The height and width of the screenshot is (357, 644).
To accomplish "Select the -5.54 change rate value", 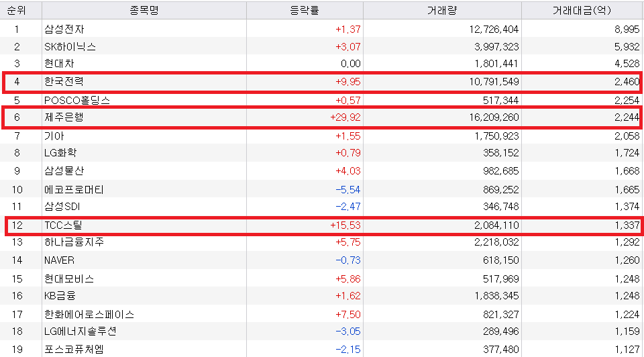I will point(348,190).
